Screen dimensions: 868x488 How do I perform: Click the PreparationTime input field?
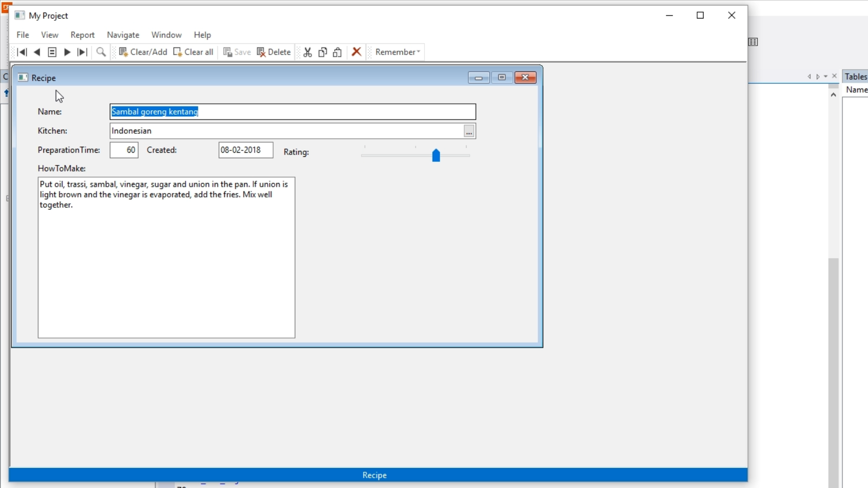124,150
